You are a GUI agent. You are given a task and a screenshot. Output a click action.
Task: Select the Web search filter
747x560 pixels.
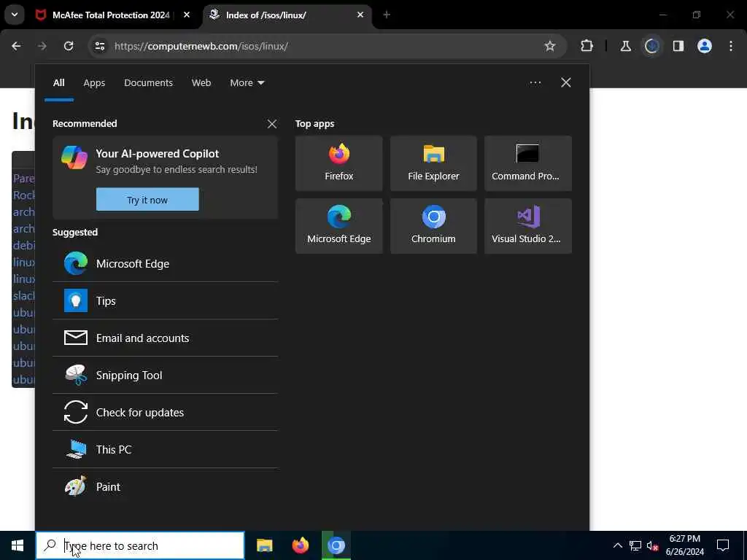(x=201, y=83)
